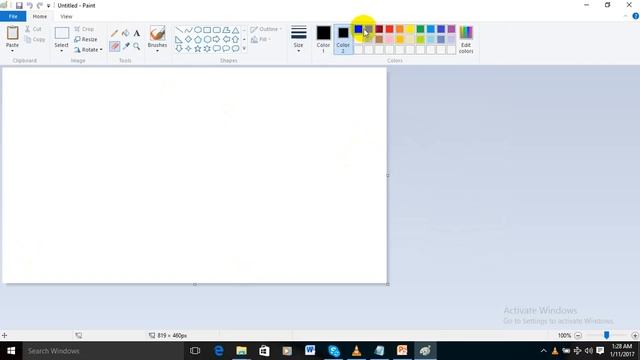Choose the Five-point star shape

point(198,49)
